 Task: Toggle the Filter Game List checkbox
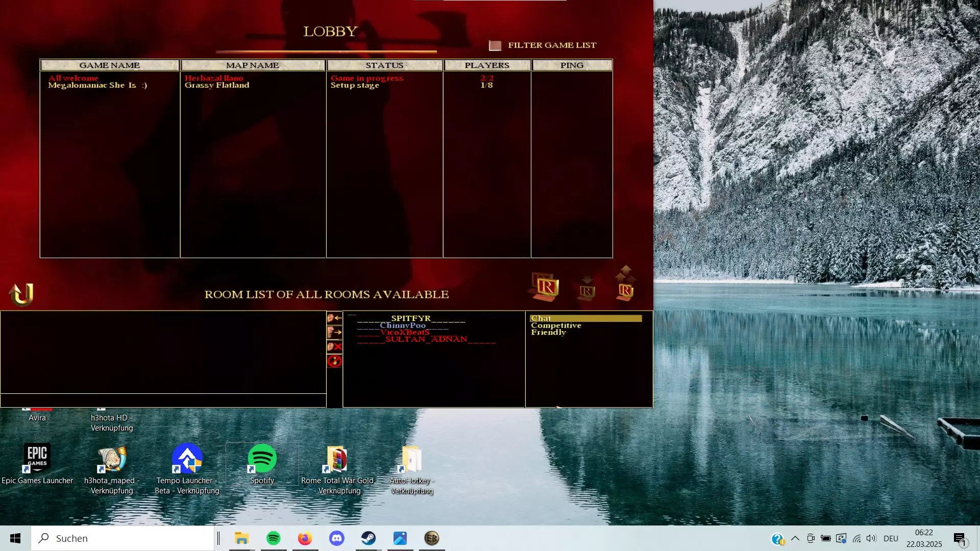495,45
